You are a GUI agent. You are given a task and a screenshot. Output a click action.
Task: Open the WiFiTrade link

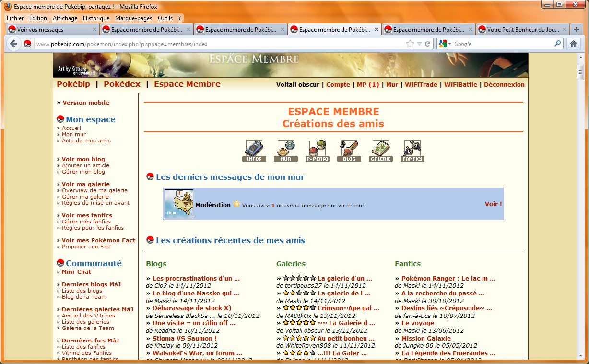tap(421, 84)
